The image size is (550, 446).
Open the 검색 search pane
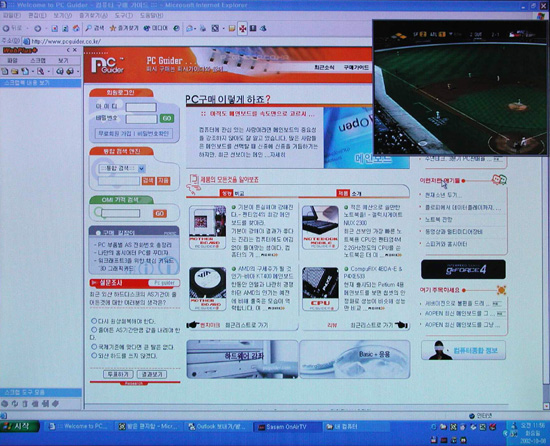click(95, 28)
